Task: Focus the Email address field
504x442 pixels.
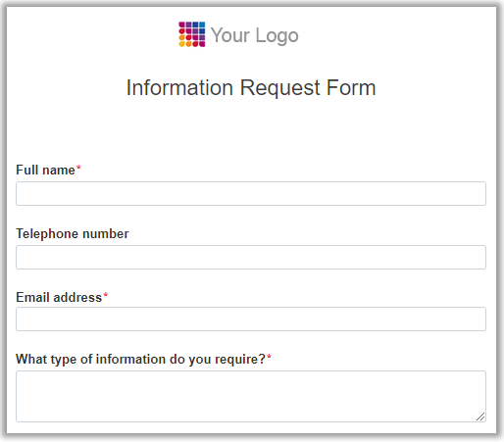Action: (x=251, y=319)
